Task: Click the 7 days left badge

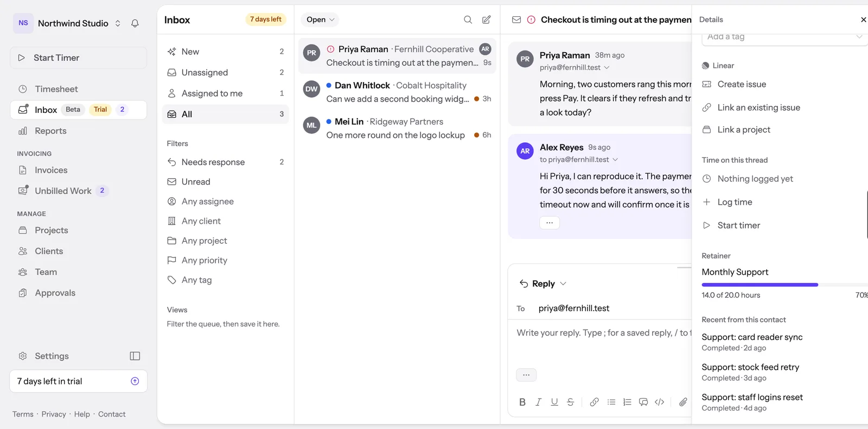Action: [x=266, y=20]
